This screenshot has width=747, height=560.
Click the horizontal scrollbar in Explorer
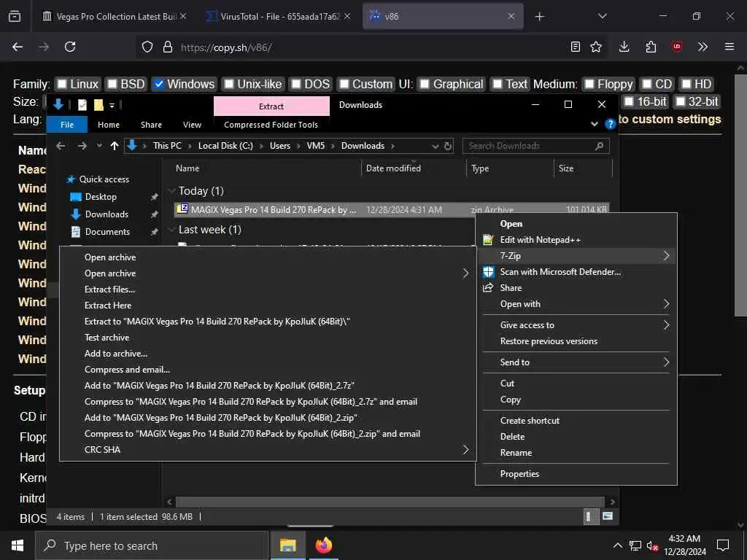coord(390,502)
